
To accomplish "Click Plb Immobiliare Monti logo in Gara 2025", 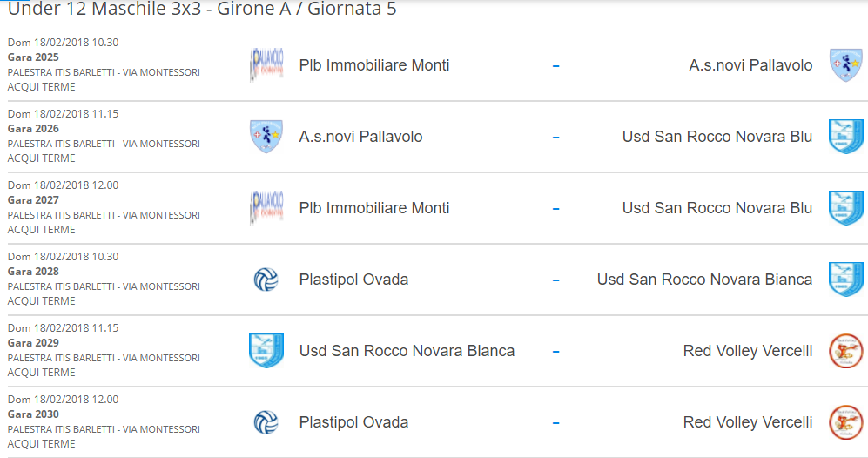I will click(266, 64).
